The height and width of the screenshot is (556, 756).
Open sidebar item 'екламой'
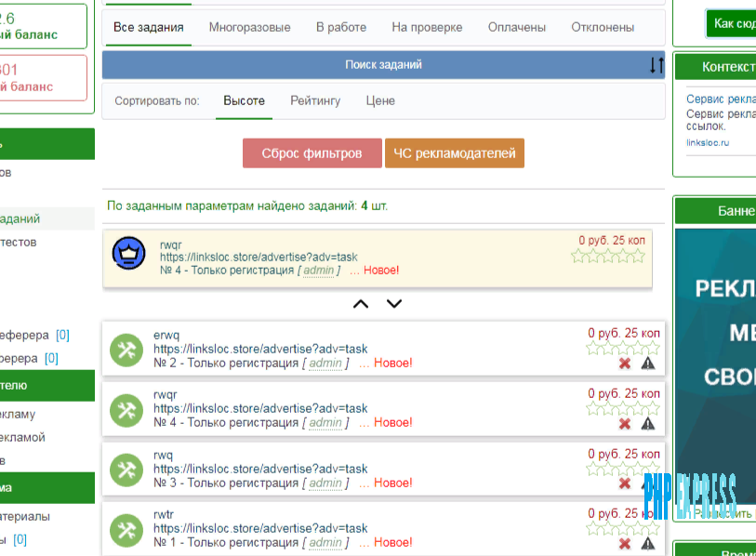coord(22,437)
